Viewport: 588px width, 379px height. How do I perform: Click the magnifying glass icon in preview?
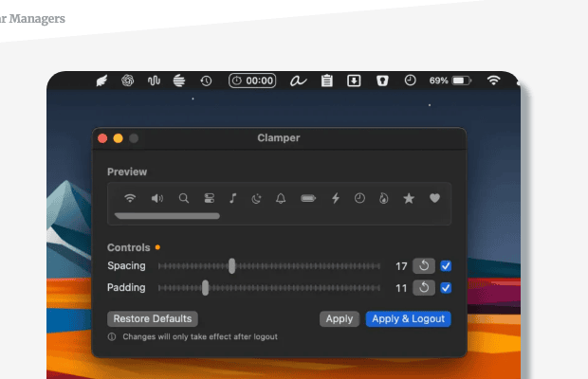[184, 198]
